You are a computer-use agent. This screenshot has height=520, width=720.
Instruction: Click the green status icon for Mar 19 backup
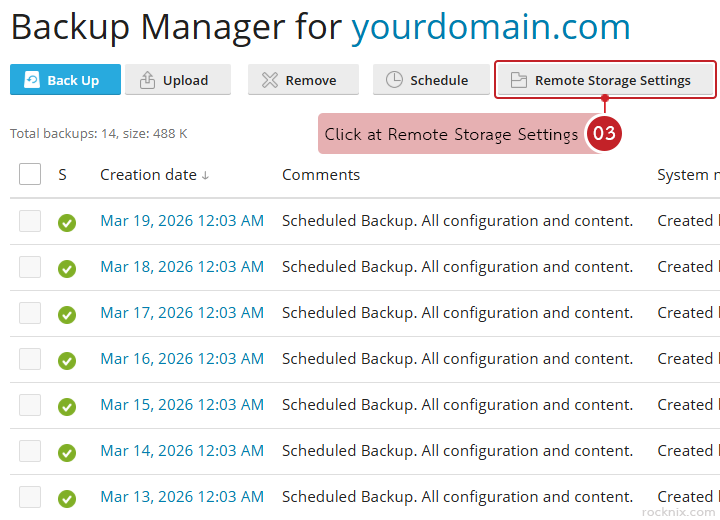coord(67,222)
